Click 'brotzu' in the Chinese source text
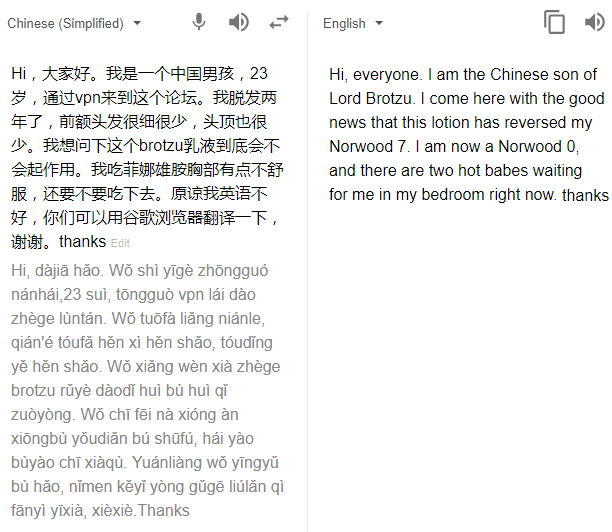Screen dimensions: 612x532 tap(161, 146)
